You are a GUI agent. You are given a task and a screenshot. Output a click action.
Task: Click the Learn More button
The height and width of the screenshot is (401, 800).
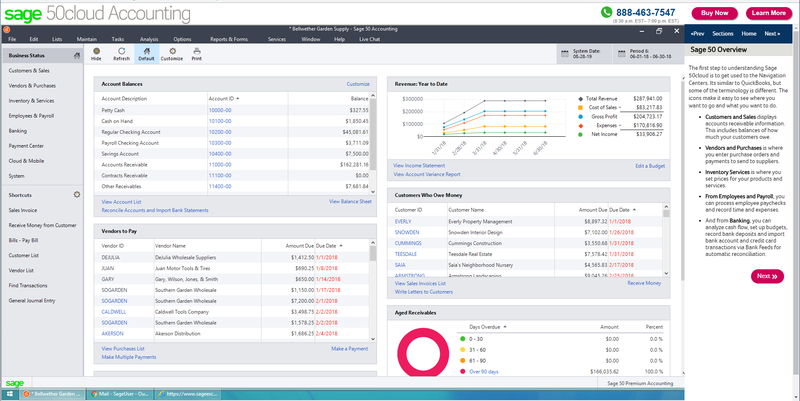coord(769,13)
